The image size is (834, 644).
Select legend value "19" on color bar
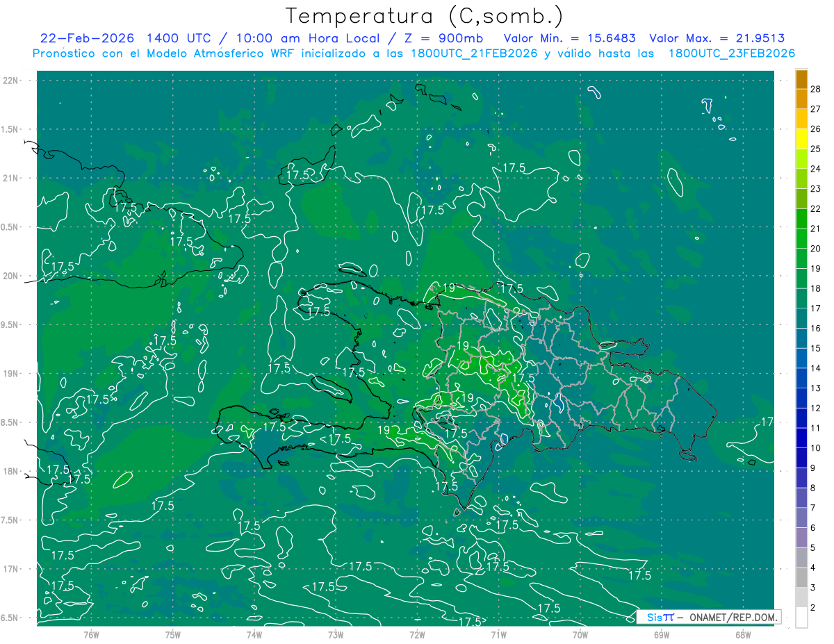click(816, 268)
